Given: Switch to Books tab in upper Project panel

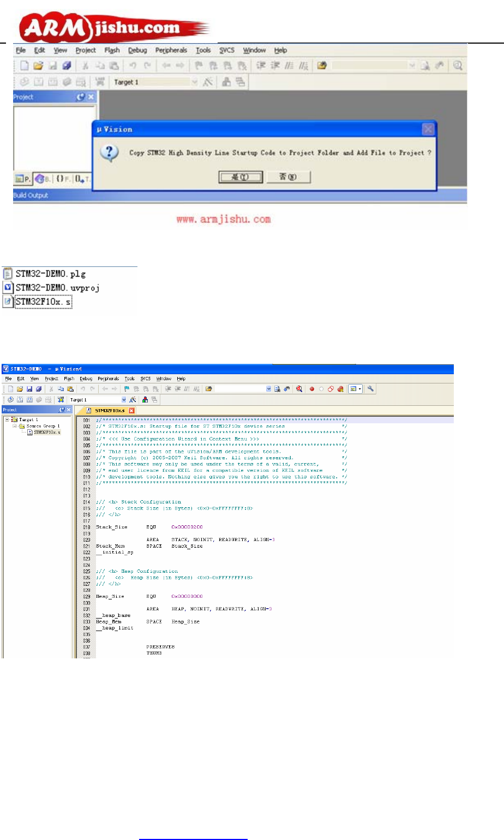Looking at the screenshot, I should (x=43, y=178).
